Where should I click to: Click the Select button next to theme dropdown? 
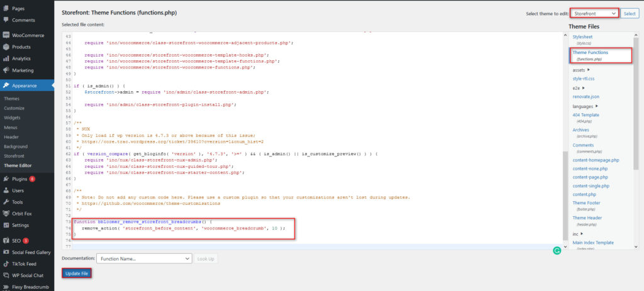click(629, 14)
